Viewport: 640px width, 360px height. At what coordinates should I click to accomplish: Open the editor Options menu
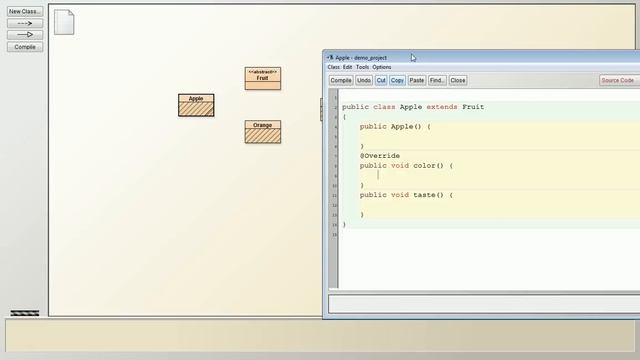382,67
